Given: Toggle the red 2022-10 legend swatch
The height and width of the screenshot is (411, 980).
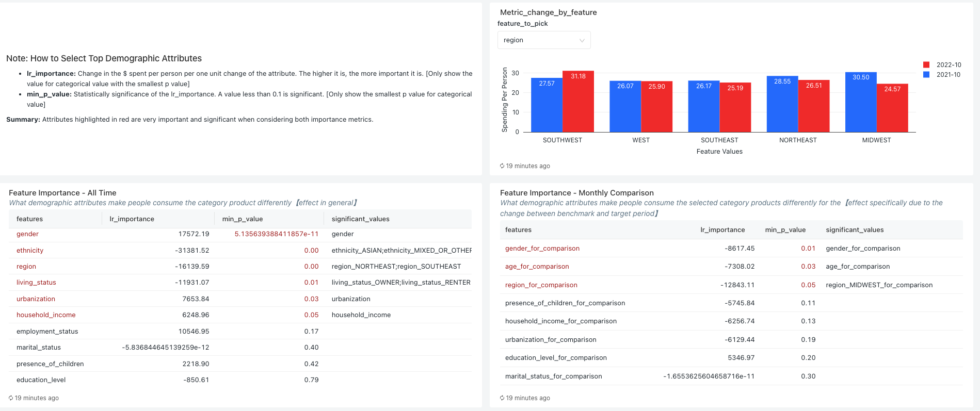Looking at the screenshot, I should point(926,65).
